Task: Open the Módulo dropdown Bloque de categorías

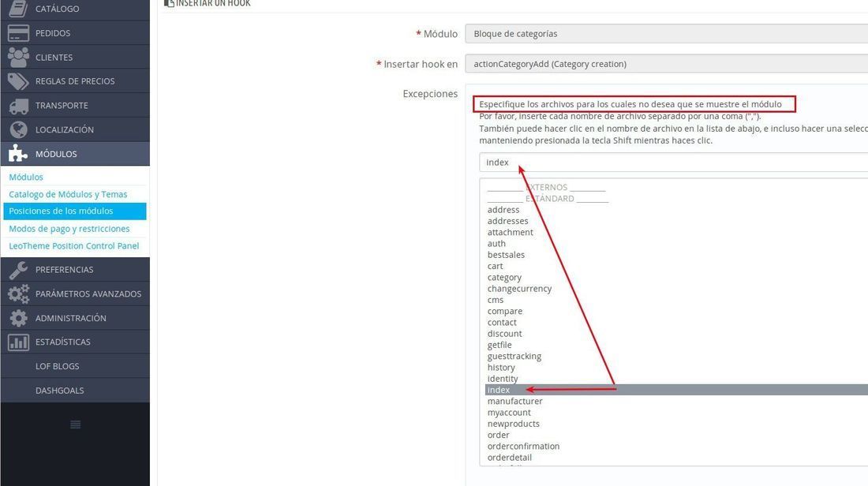Action: [667, 34]
